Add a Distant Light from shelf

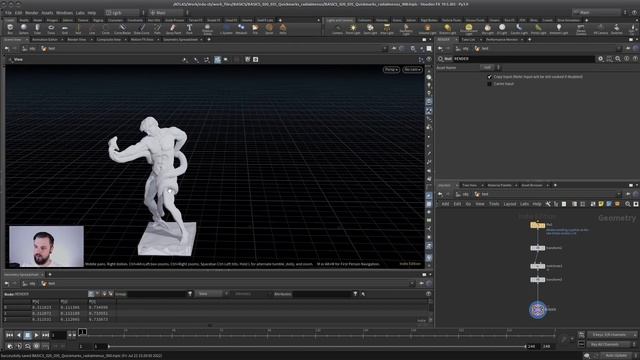(x=448, y=29)
